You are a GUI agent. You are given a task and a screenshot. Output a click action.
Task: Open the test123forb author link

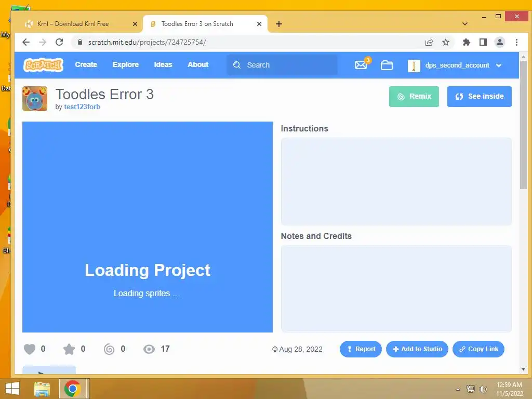pyautogui.click(x=82, y=107)
